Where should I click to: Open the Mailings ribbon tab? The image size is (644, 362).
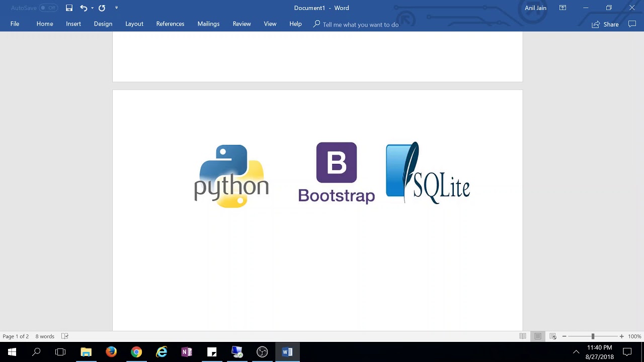pyautogui.click(x=208, y=24)
